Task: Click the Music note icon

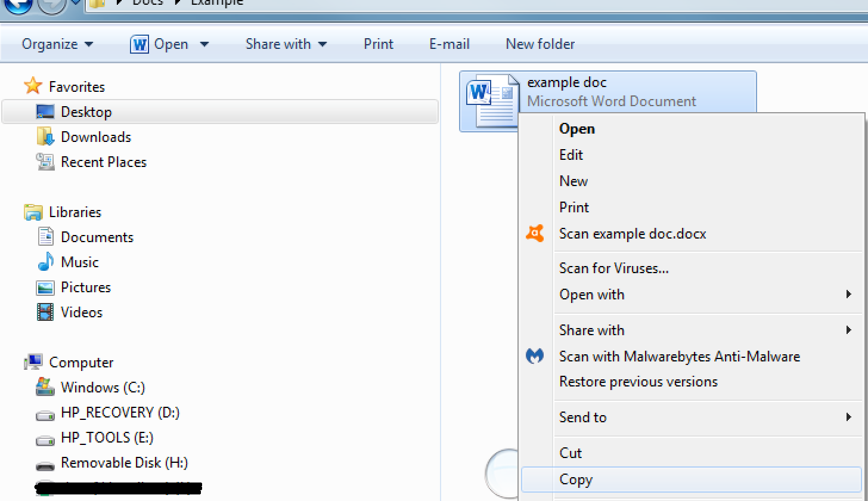Action: 45,262
